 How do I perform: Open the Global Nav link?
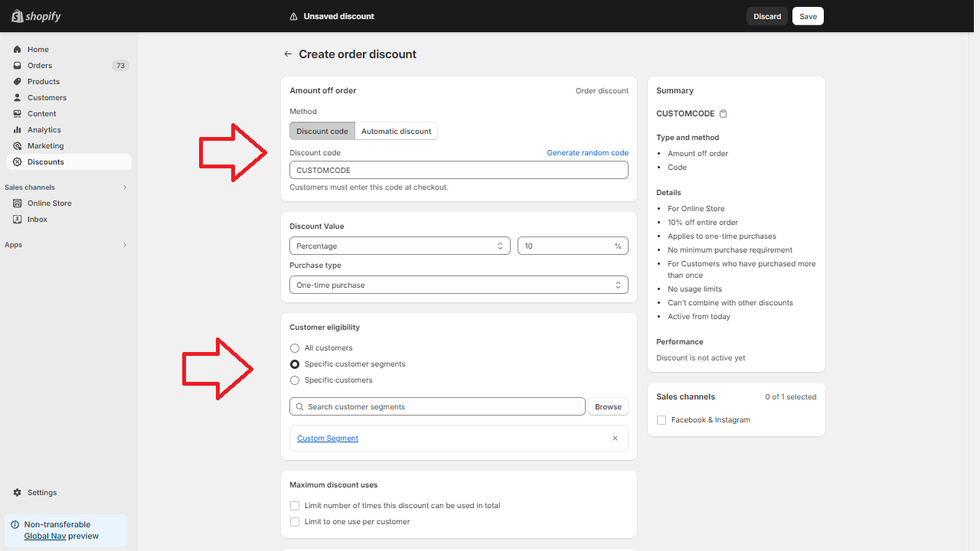tap(44, 536)
